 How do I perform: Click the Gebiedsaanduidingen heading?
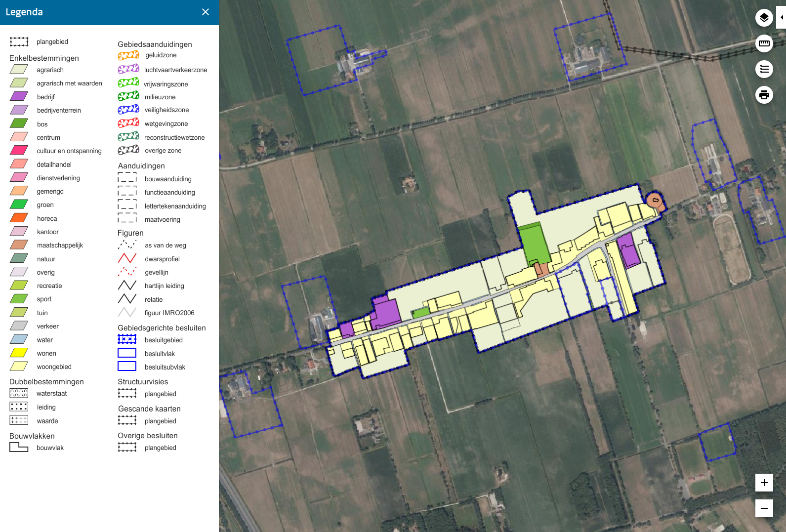[155, 44]
